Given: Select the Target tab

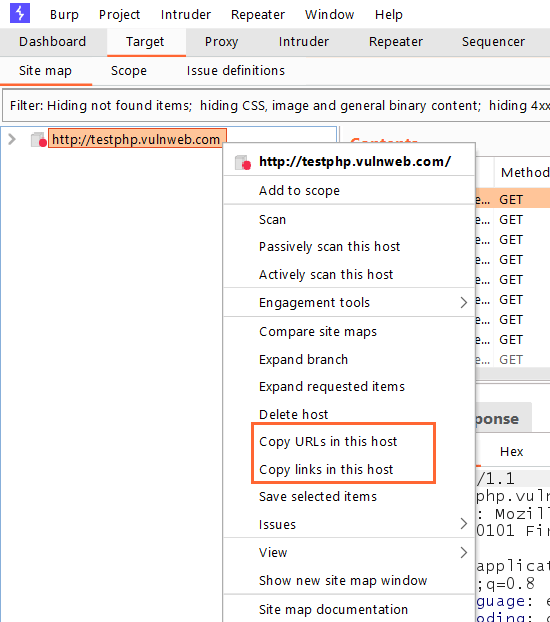Looking at the screenshot, I should click(145, 42).
